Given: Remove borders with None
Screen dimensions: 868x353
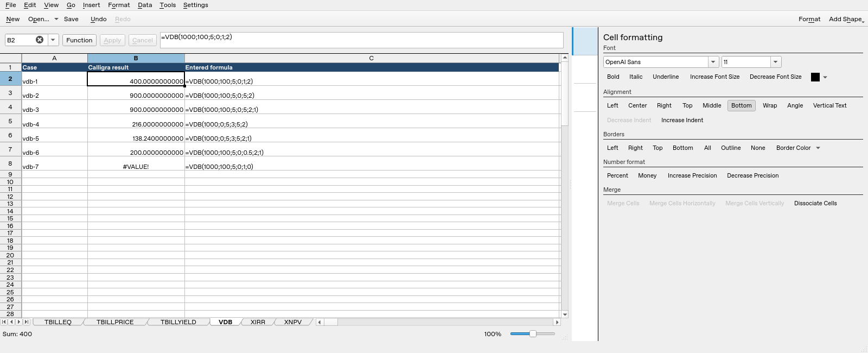Looking at the screenshot, I should [758, 148].
